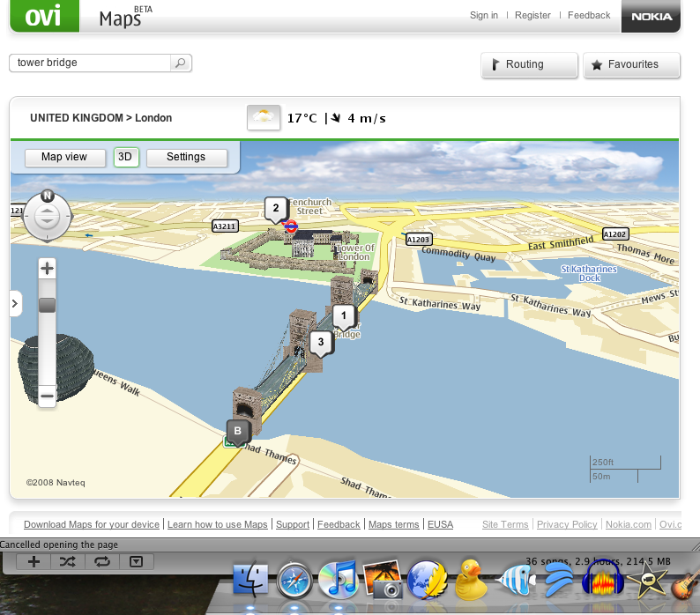Open Safari from the Dock

tap(294, 580)
